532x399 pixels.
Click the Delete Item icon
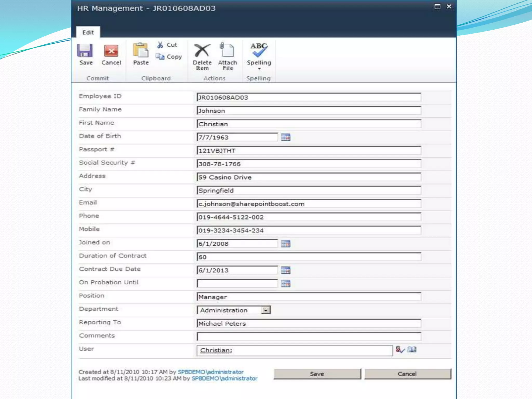point(202,50)
